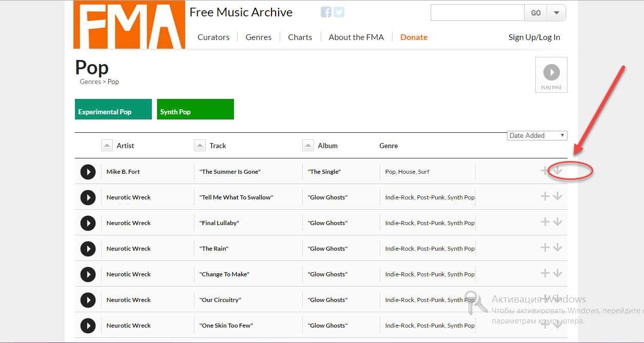
Task: Open About the FMA menu
Action: pyautogui.click(x=356, y=37)
